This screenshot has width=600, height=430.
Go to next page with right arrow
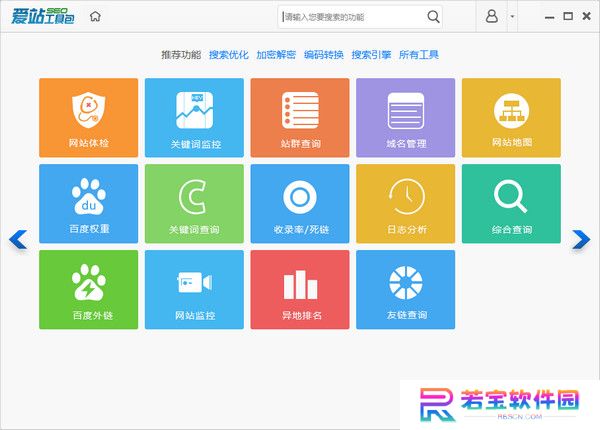[x=581, y=240]
